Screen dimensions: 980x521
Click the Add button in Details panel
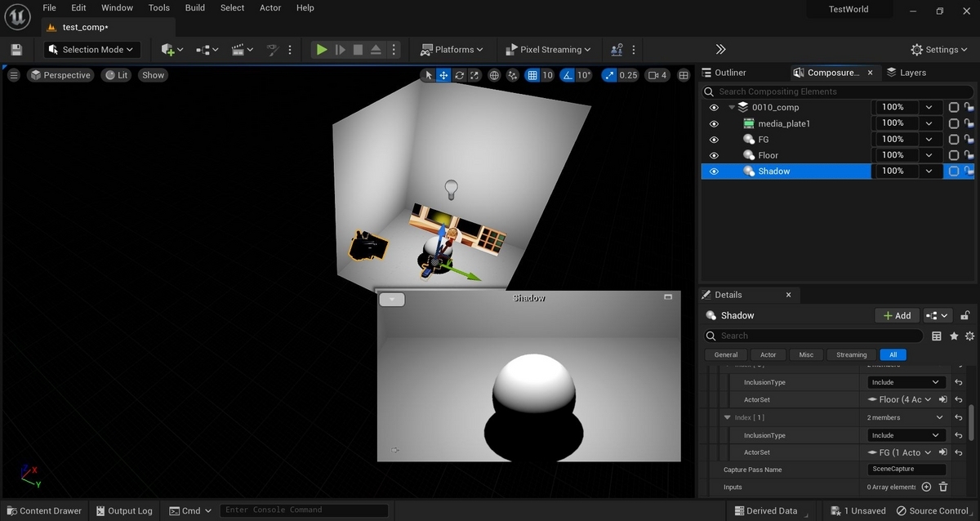pyautogui.click(x=897, y=315)
